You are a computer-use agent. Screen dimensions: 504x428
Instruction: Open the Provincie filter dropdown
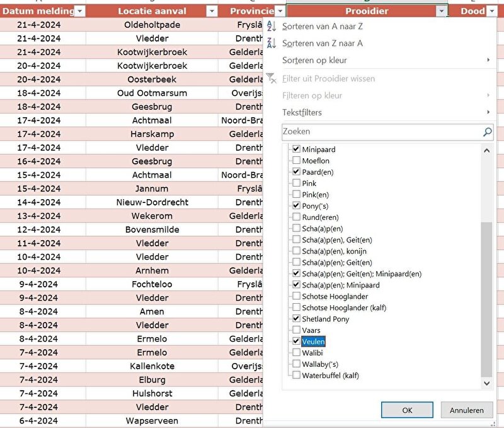[280, 11]
